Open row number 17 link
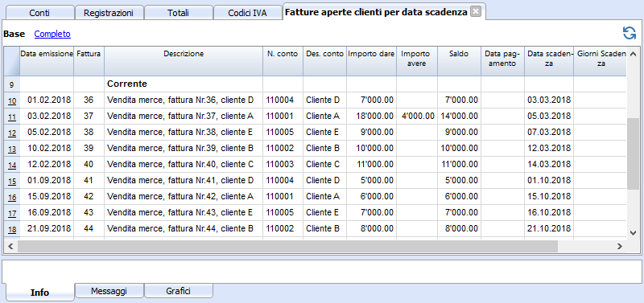Screen dimensions: 644x303 (x=12, y=213)
